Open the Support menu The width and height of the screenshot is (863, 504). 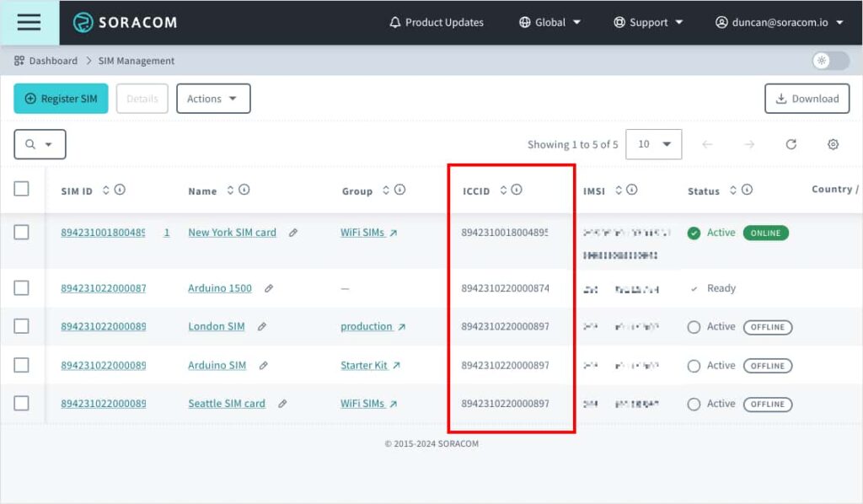(x=648, y=23)
